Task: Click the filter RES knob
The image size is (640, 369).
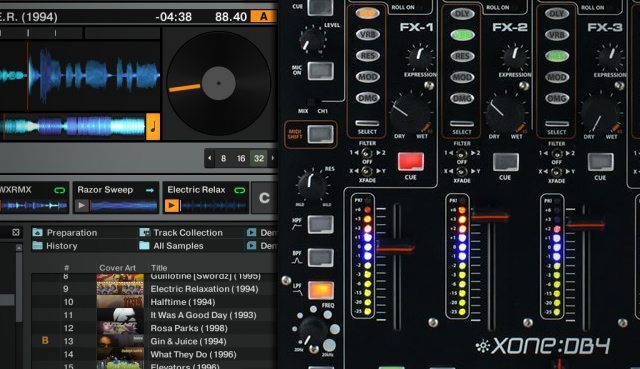Action: (311, 185)
